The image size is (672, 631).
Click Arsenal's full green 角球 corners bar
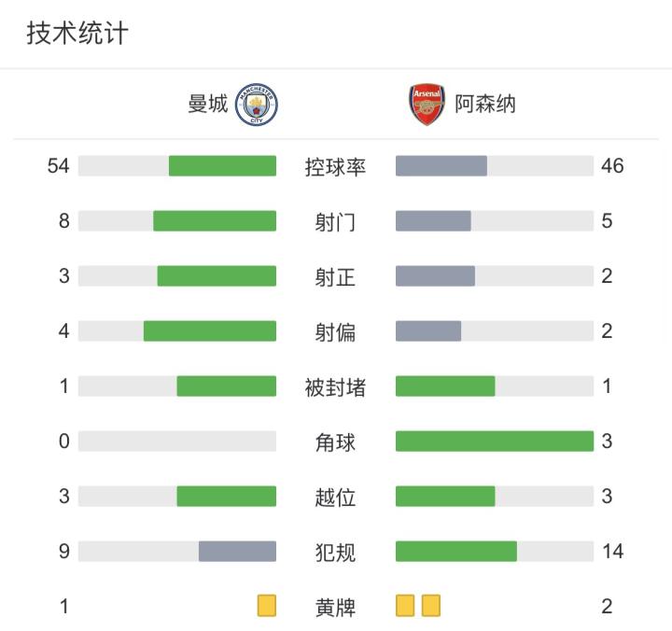(x=495, y=442)
